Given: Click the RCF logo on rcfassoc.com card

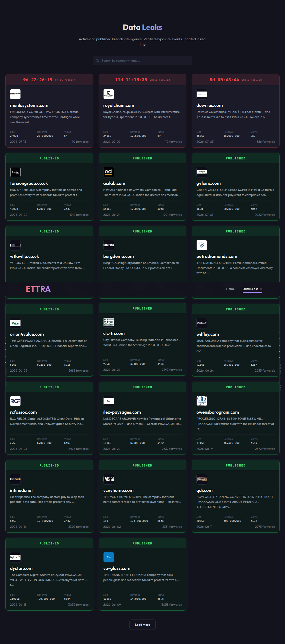Looking at the screenshot, I should click(x=15, y=401).
